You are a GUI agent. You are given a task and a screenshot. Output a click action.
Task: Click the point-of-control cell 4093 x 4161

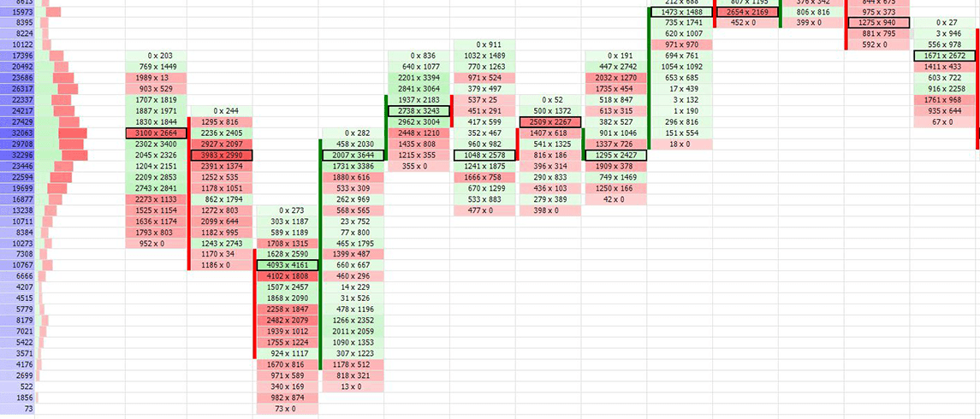click(287, 265)
